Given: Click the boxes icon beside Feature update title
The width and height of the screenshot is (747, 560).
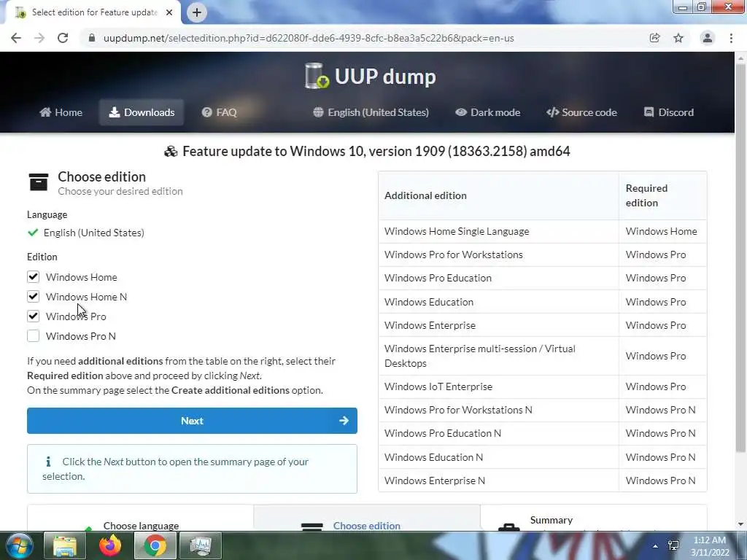Looking at the screenshot, I should [x=171, y=152].
